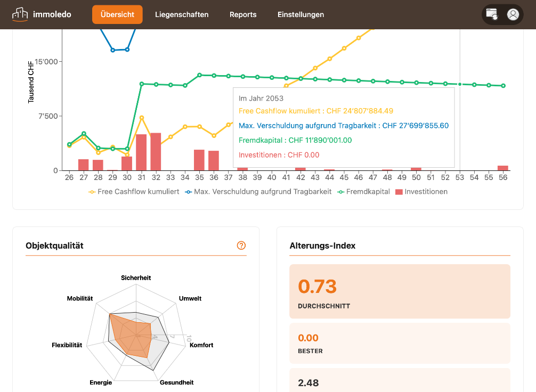The width and height of the screenshot is (536, 392).
Task: Open the Liegenschaften menu item
Action: (x=182, y=14)
